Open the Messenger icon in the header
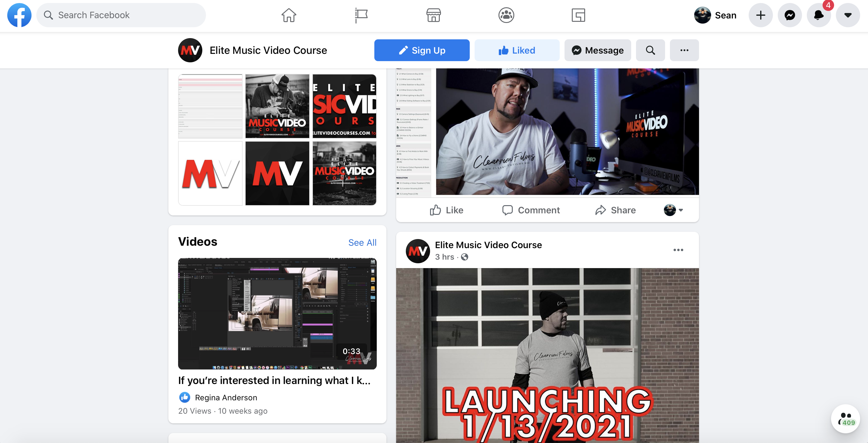Viewport: 868px width, 443px height. (790, 15)
